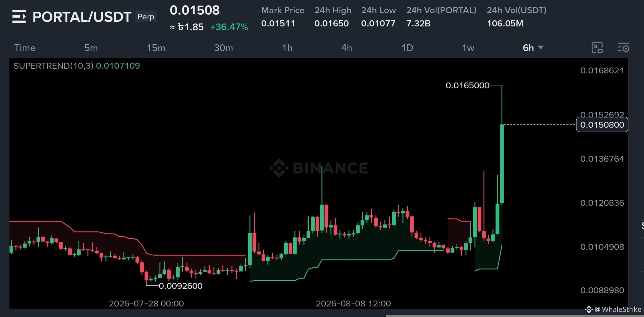Select the 1h interval
Viewport: 644px width, 317px height.
point(287,48)
